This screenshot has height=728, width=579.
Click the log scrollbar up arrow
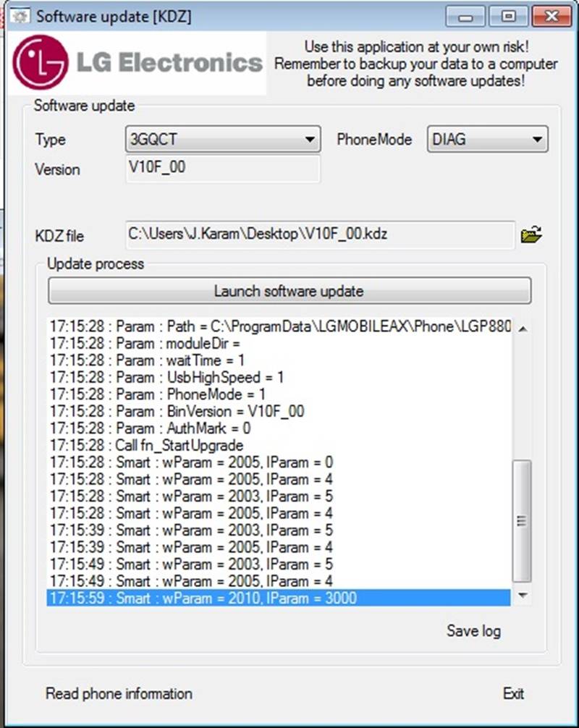[523, 329]
